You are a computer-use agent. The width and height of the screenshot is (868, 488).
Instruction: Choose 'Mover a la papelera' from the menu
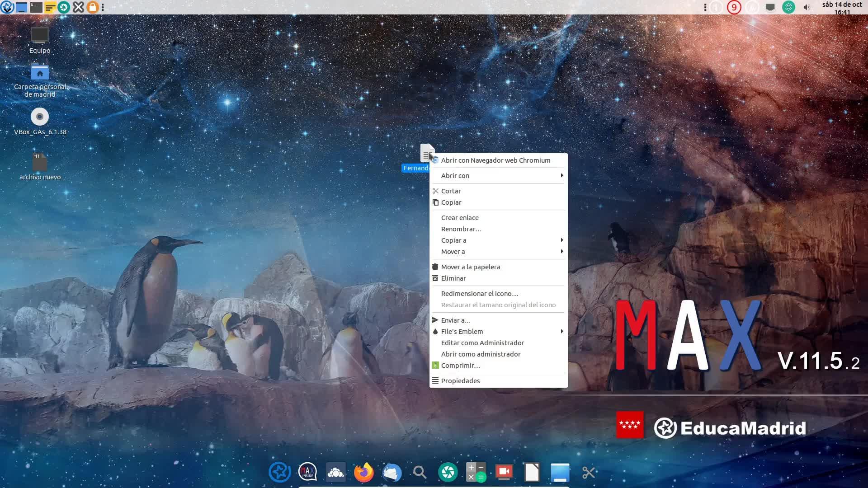[470, 267]
